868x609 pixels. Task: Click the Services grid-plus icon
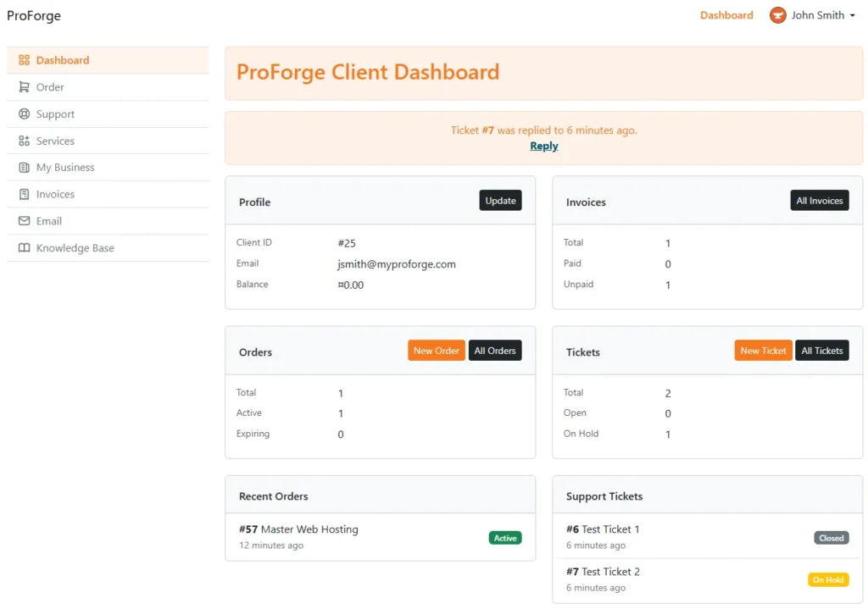tap(24, 141)
